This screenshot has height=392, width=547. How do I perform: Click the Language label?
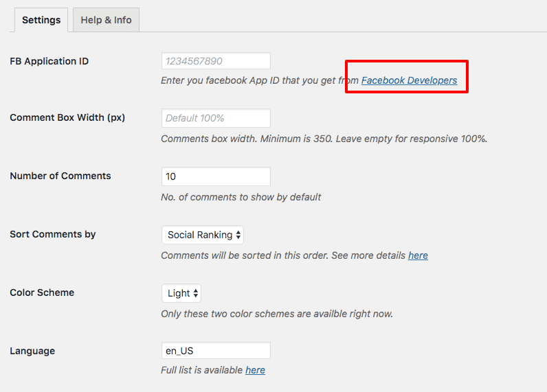(32, 351)
